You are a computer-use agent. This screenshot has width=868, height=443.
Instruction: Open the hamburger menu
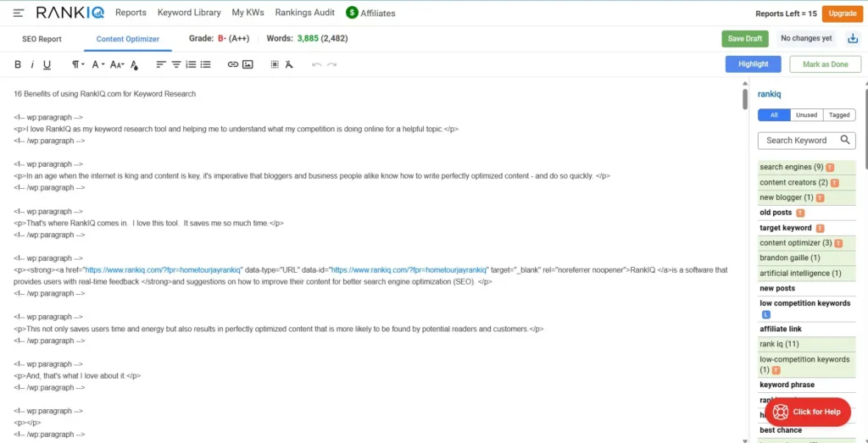click(19, 13)
